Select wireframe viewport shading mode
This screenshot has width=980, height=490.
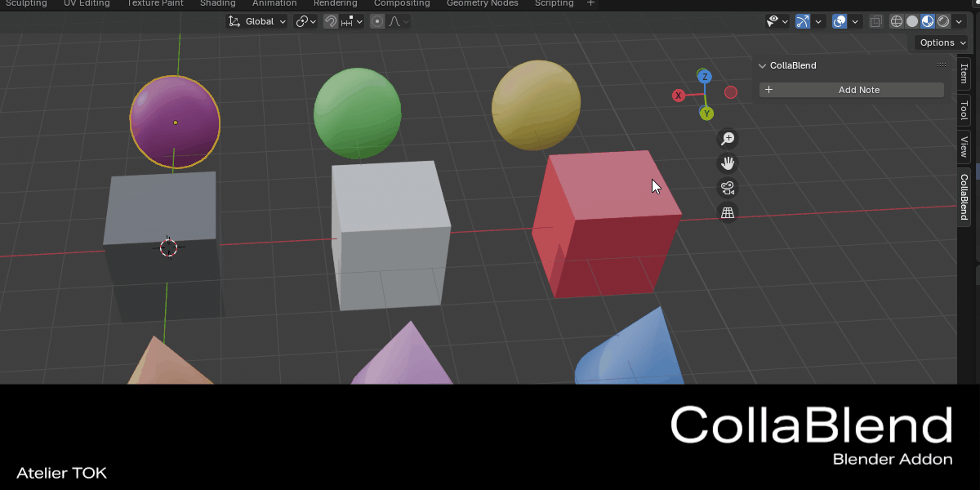click(x=897, y=21)
